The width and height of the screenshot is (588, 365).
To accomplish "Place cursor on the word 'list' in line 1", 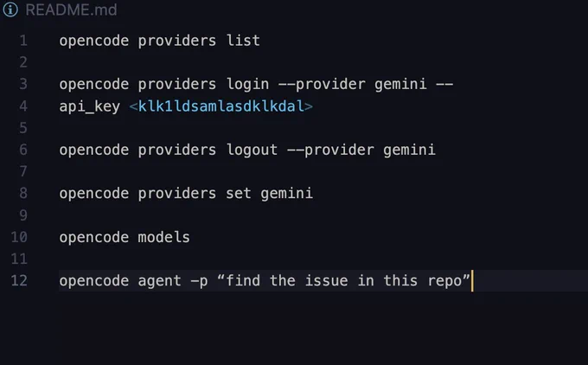I will coord(243,41).
